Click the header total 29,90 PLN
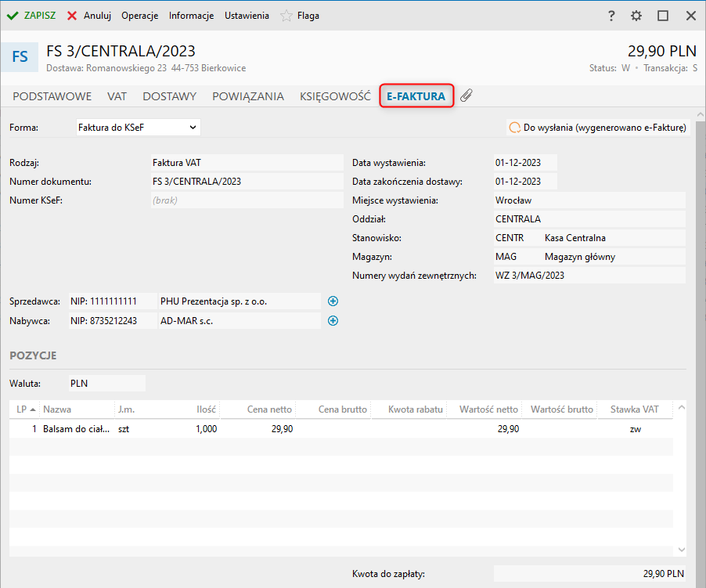This screenshot has height=588, width=706. [x=662, y=52]
